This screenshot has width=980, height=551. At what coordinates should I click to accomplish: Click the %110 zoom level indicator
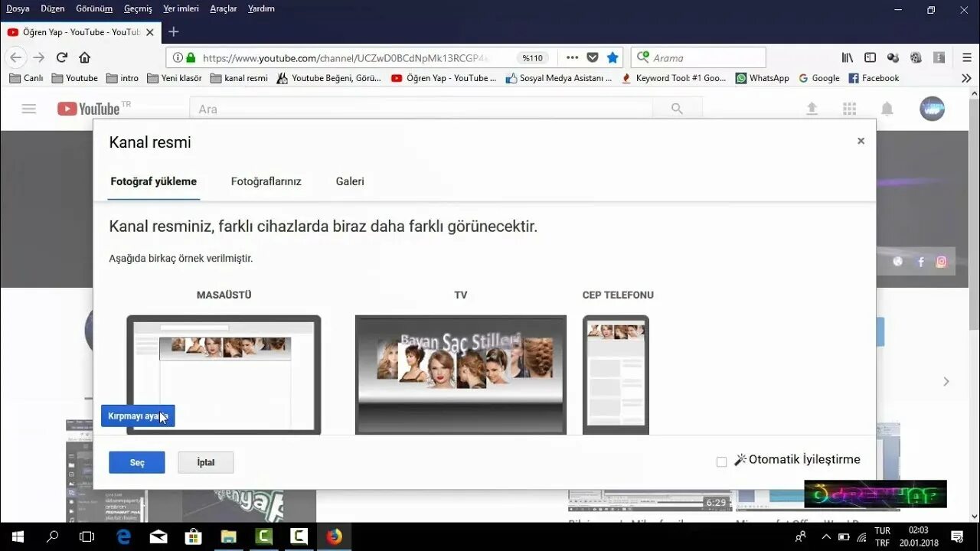[533, 57]
